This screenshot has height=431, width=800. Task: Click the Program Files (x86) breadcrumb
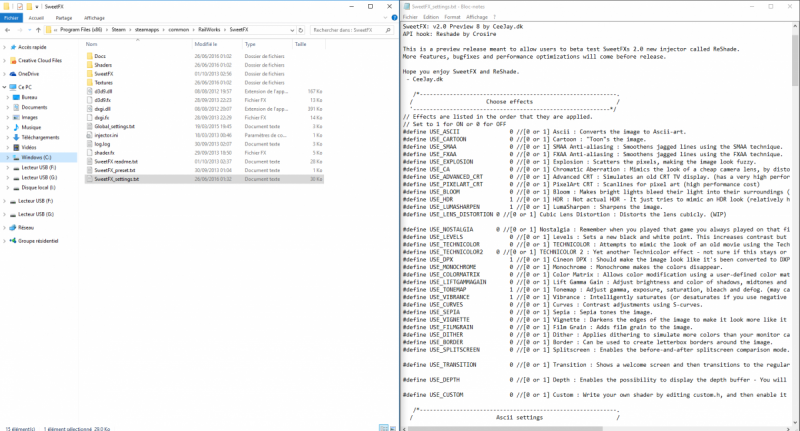pos(81,30)
